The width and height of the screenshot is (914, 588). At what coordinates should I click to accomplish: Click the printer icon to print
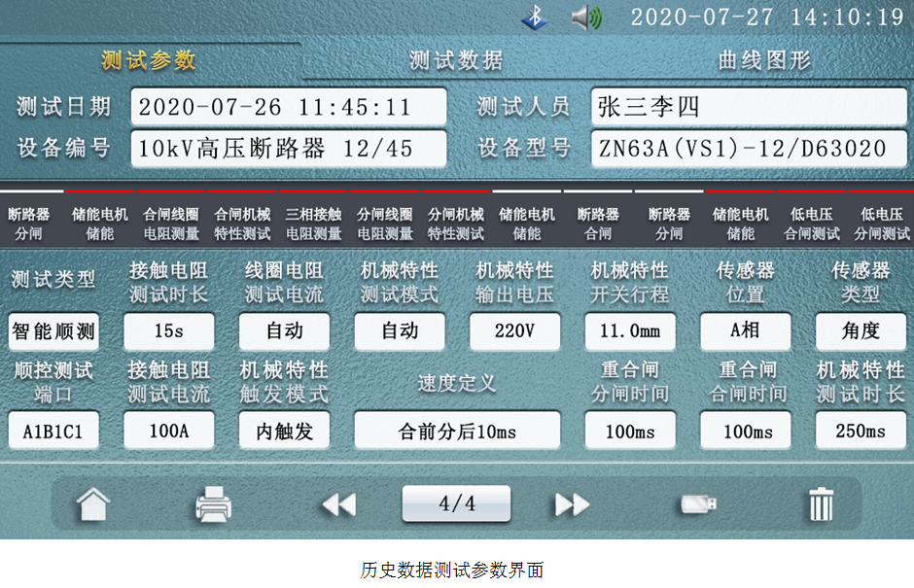click(214, 504)
